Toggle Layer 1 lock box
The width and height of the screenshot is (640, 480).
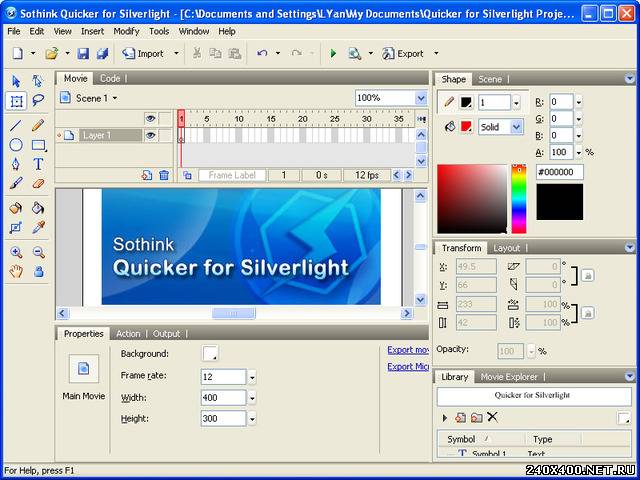165,136
